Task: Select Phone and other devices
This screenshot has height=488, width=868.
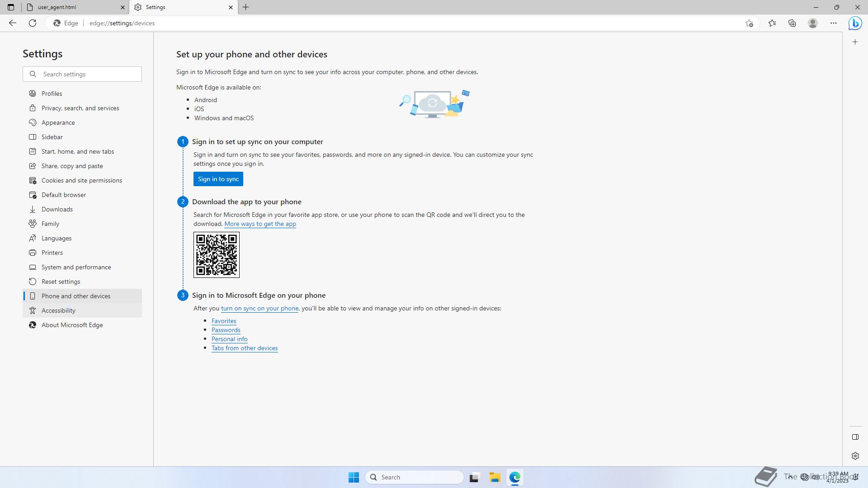Action: click(x=82, y=296)
